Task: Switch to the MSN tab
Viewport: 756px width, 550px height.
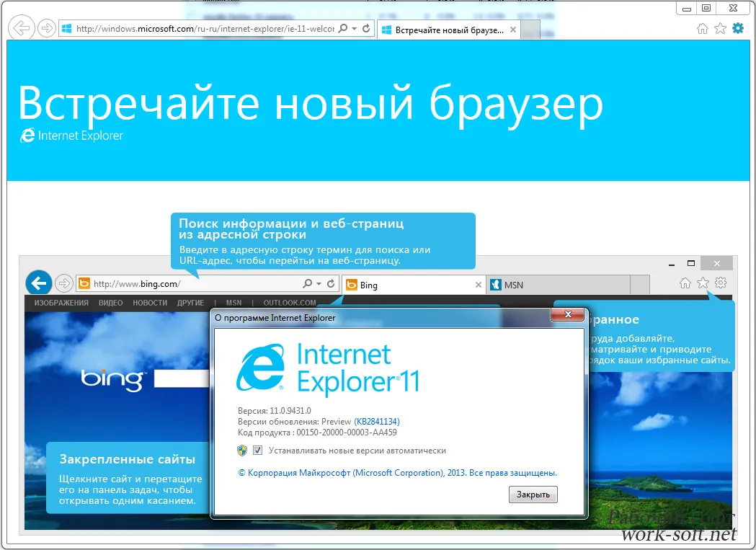Action: (559, 285)
